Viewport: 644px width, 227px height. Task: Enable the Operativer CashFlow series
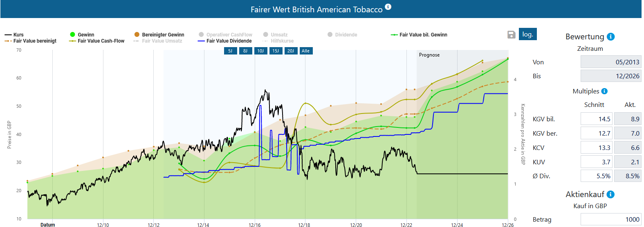pyautogui.click(x=225, y=35)
